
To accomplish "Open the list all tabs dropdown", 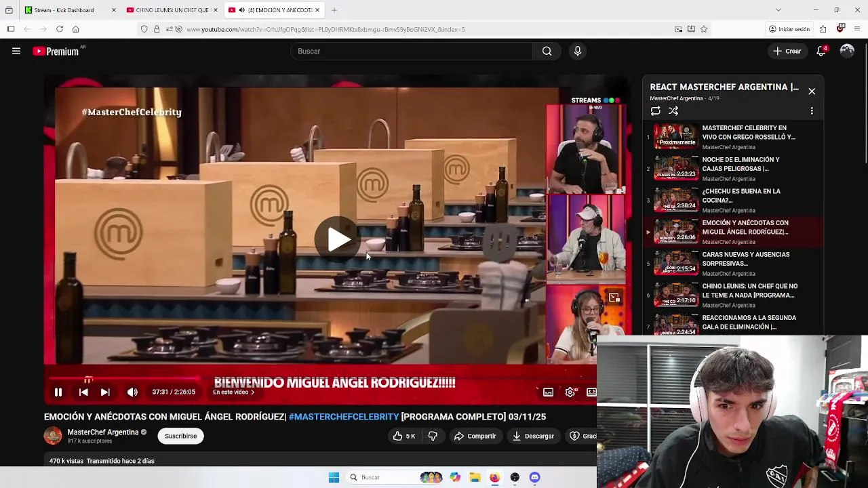I will 778,10.
